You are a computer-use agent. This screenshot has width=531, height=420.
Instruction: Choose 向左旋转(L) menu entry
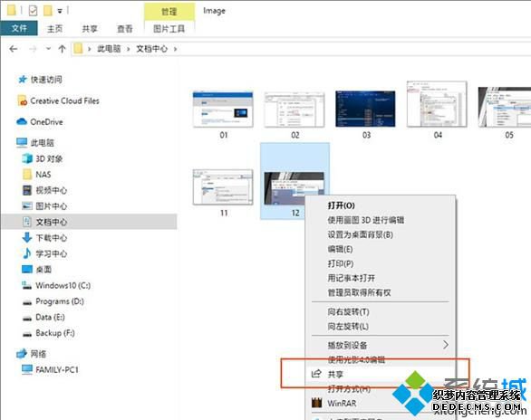(381, 327)
